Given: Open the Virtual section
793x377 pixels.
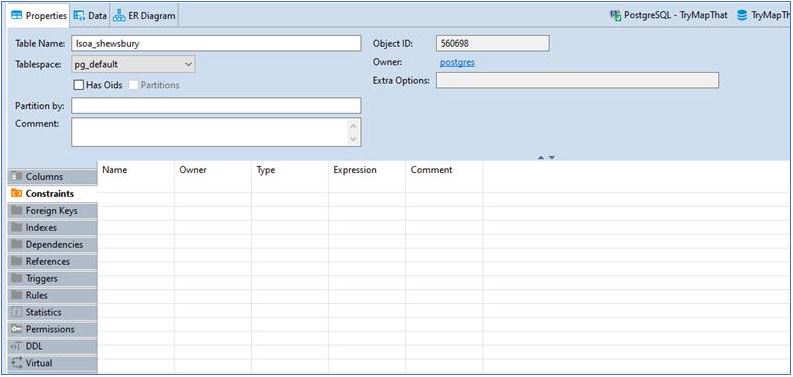Looking at the screenshot, I should 53,363.
